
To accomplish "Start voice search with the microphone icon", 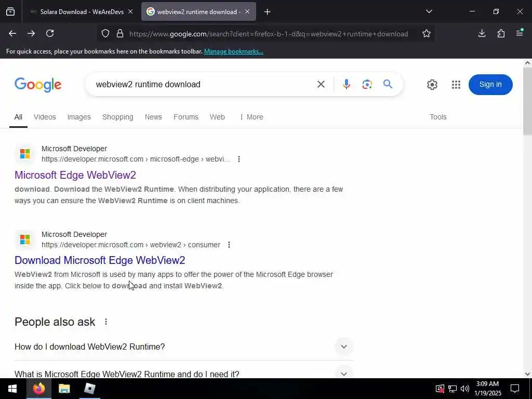I will point(346,84).
